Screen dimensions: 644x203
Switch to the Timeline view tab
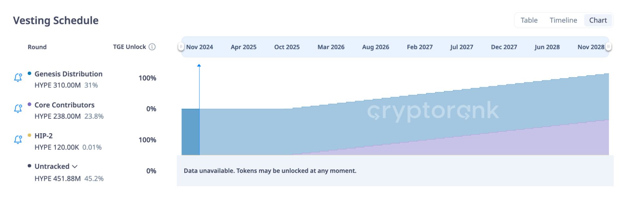click(x=563, y=20)
